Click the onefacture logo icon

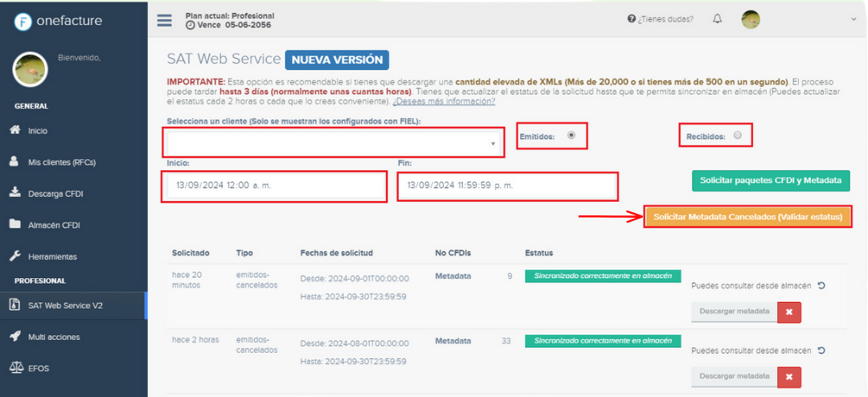[23, 22]
